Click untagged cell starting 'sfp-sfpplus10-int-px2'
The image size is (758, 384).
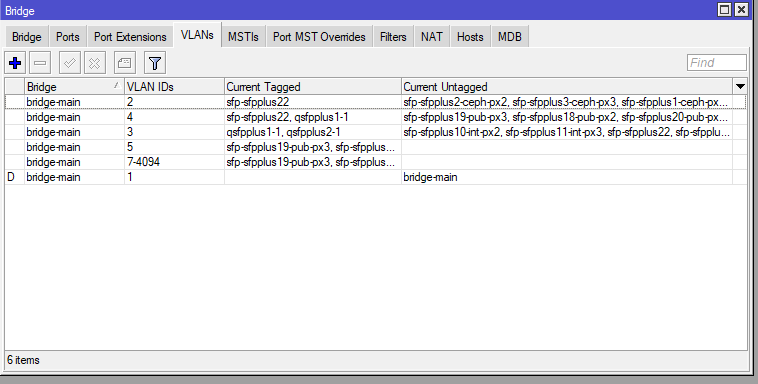(567, 132)
